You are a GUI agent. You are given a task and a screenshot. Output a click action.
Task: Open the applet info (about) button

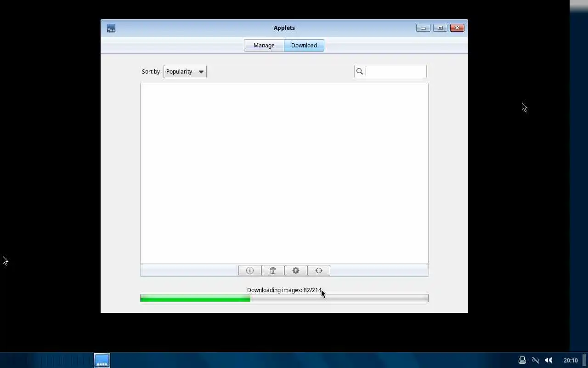pos(250,270)
